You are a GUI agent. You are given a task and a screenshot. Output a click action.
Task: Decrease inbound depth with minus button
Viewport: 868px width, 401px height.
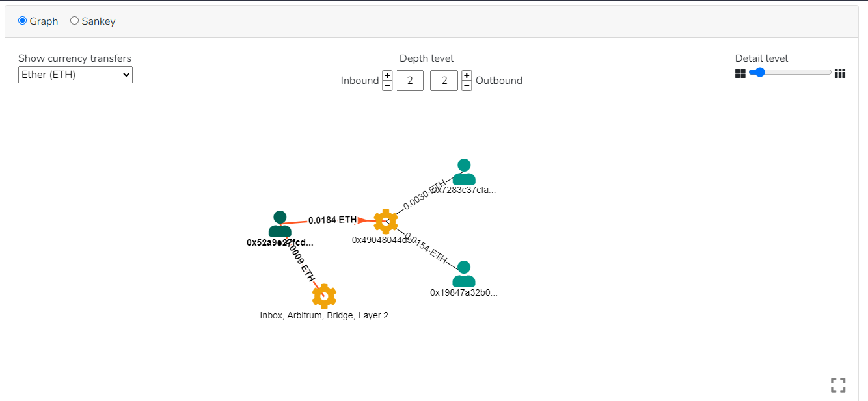pos(387,86)
